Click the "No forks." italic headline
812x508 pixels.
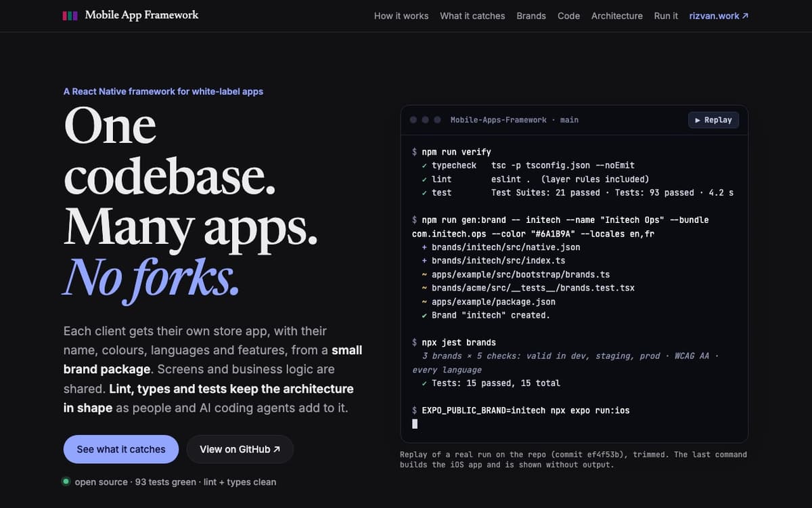pyautogui.click(x=152, y=277)
